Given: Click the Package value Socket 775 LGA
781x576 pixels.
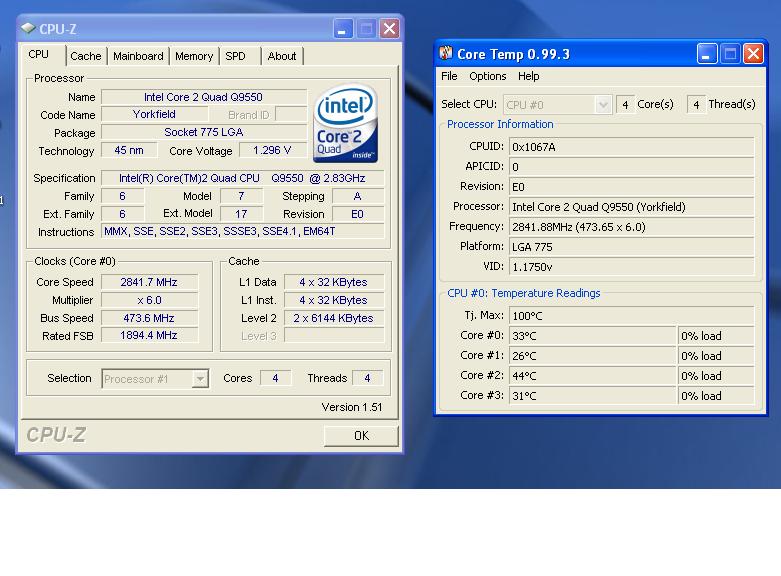Looking at the screenshot, I should click(204, 133).
